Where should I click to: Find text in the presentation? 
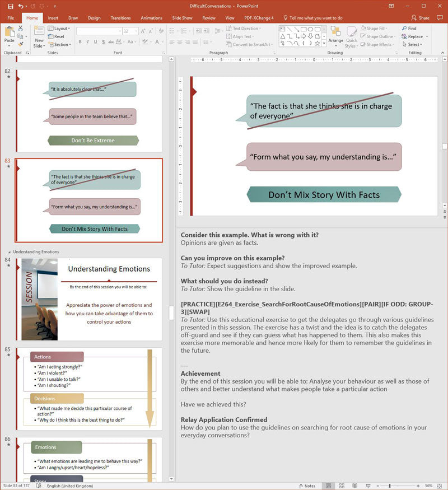[409, 29]
